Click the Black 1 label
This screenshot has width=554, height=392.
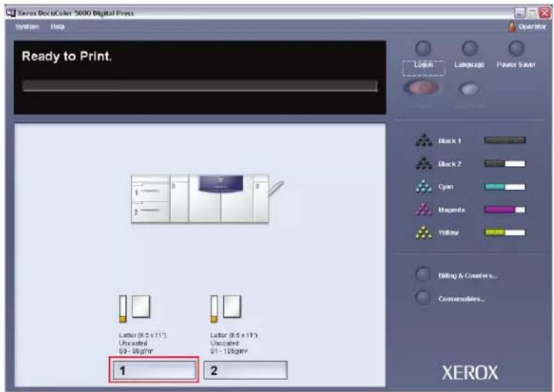click(450, 141)
